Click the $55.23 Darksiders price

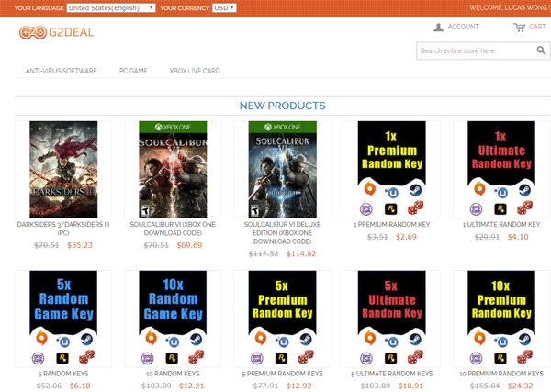(x=80, y=245)
